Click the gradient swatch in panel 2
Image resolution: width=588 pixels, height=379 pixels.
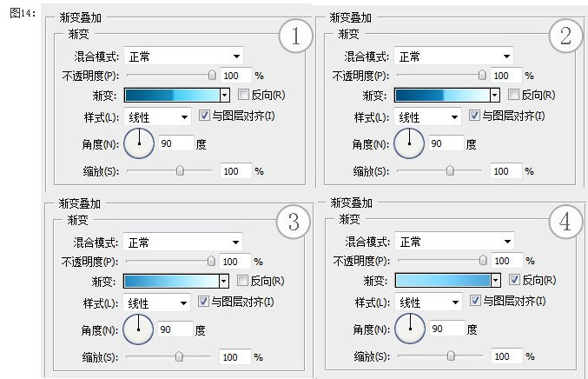pyautogui.click(x=441, y=95)
